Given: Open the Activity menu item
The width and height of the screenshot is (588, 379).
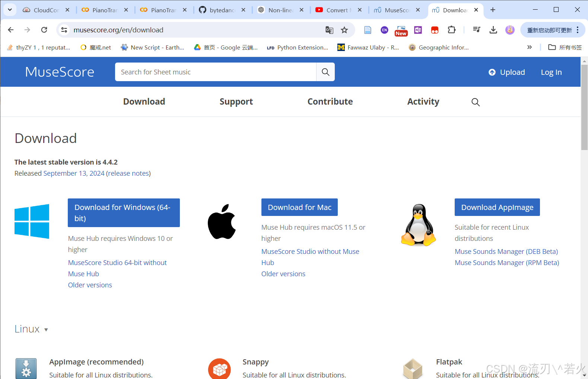Looking at the screenshot, I should click(x=423, y=102).
